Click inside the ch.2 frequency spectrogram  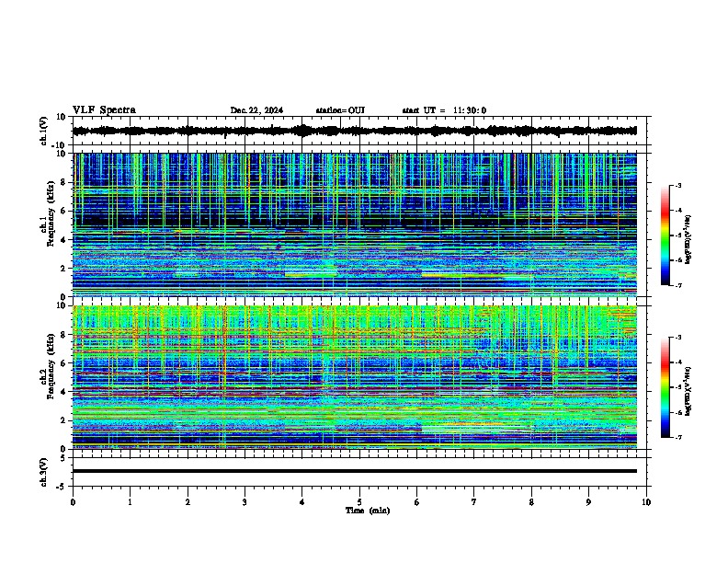(x=355, y=377)
